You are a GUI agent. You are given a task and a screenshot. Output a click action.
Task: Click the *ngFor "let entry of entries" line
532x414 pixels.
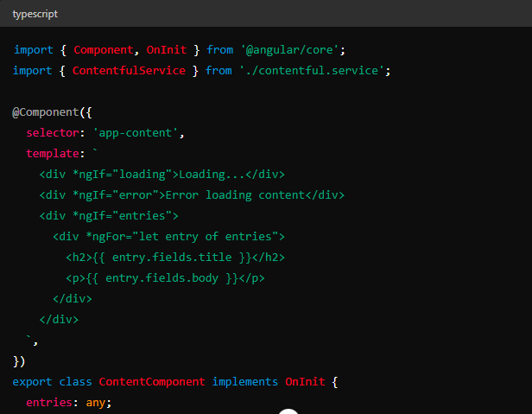pos(168,236)
